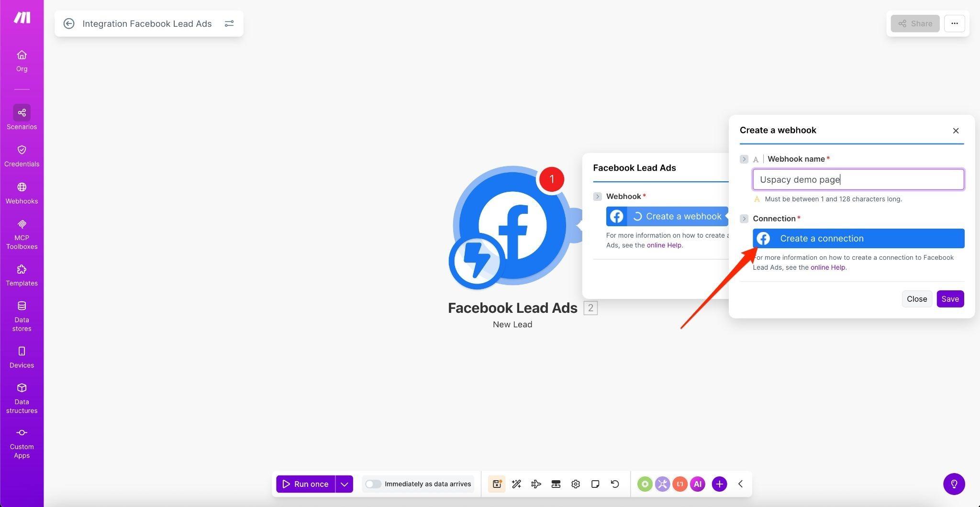Open MCP Toolboxes

click(x=22, y=235)
